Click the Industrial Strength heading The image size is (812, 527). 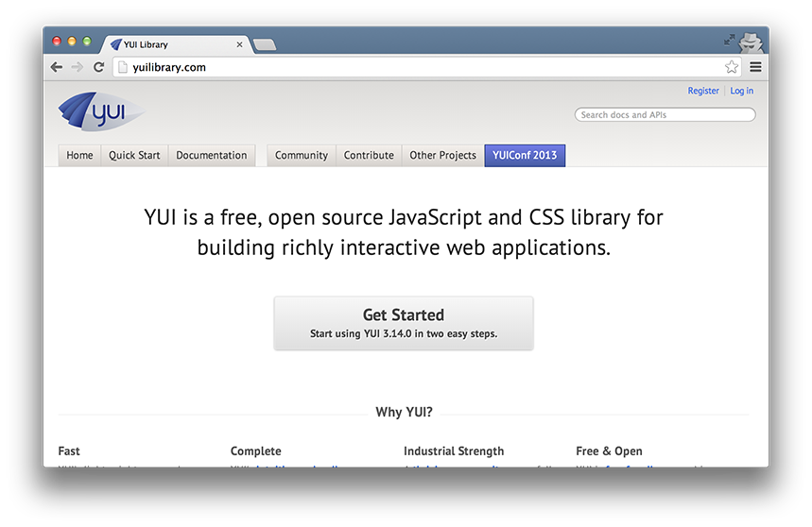454,451
